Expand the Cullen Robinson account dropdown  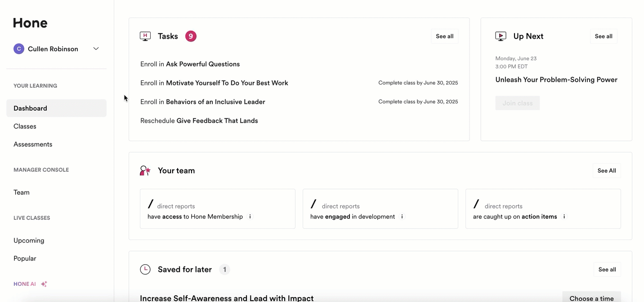(x=96, y=49)
